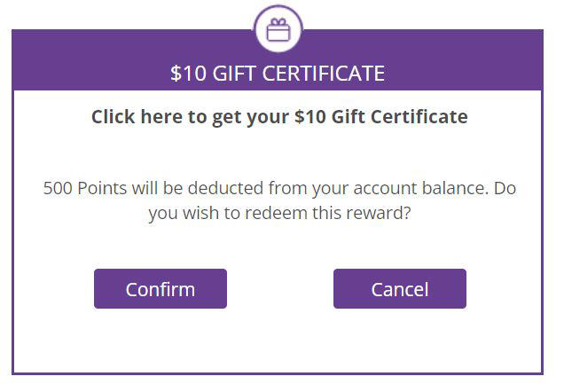This screenshot has height=392, width=564.
Task: Click the "$10" in the purple header title
Action: point(188,74)
